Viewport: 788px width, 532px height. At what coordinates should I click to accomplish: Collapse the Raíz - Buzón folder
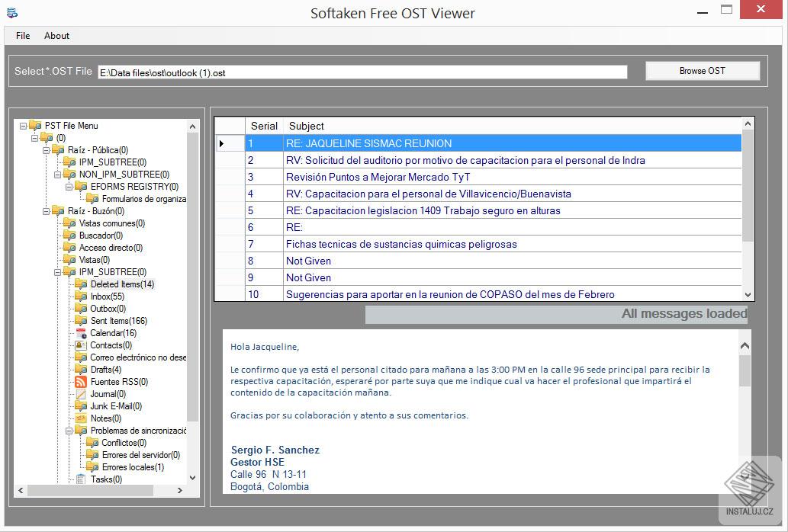[47, 211]
